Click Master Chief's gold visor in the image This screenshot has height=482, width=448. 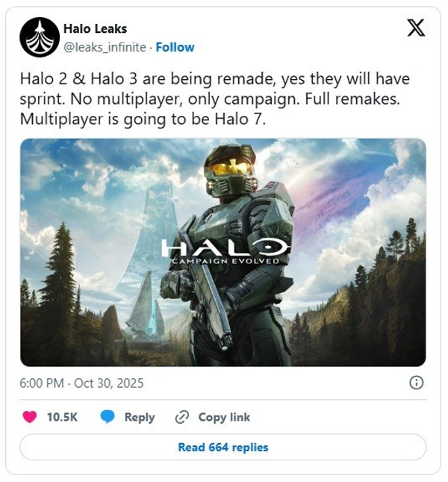point(231,168)
